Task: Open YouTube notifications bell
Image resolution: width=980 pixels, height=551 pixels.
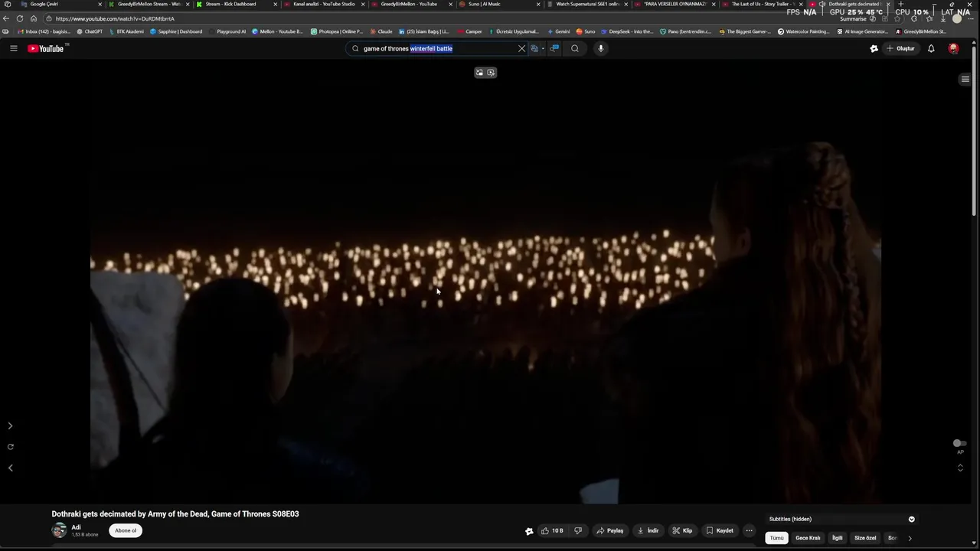Action: pos(931,48)
